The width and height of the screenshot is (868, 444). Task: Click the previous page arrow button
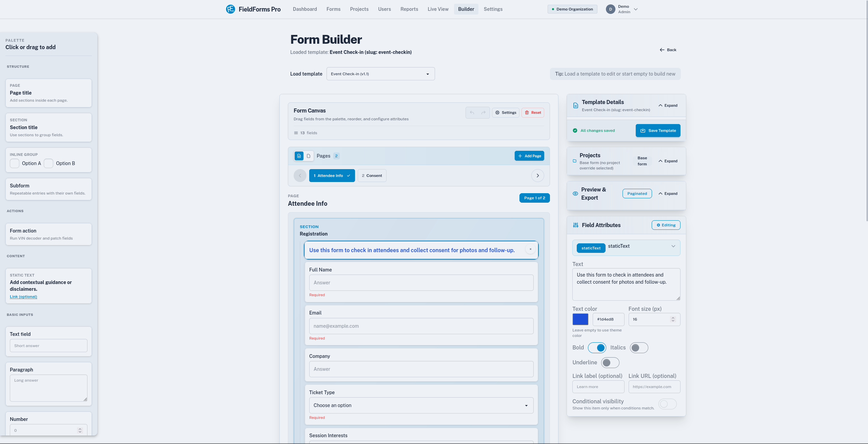300,176
